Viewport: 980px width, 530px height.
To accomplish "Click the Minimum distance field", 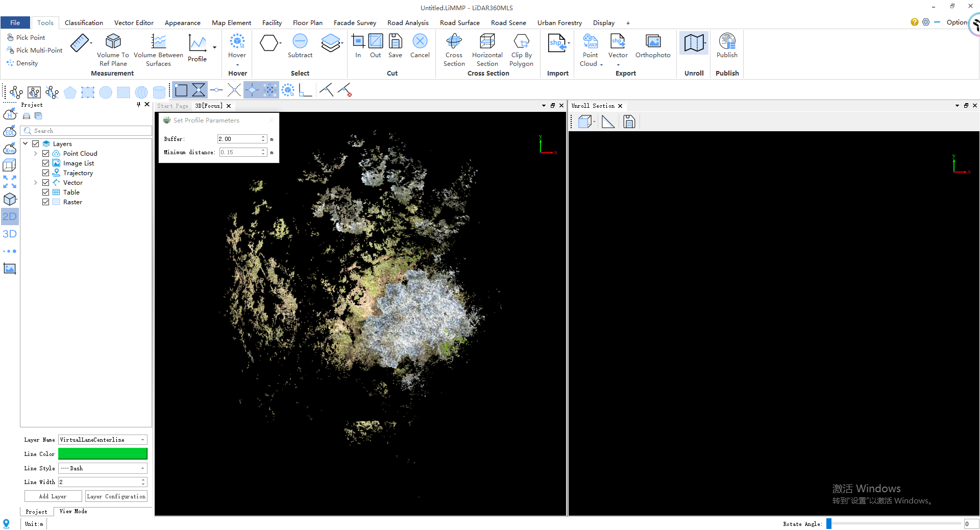I will click(x=239, y=152).
